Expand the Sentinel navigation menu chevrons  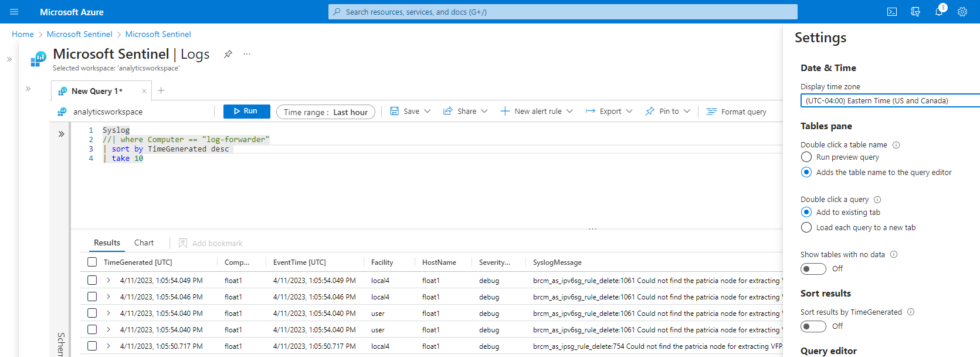(9, 59)
